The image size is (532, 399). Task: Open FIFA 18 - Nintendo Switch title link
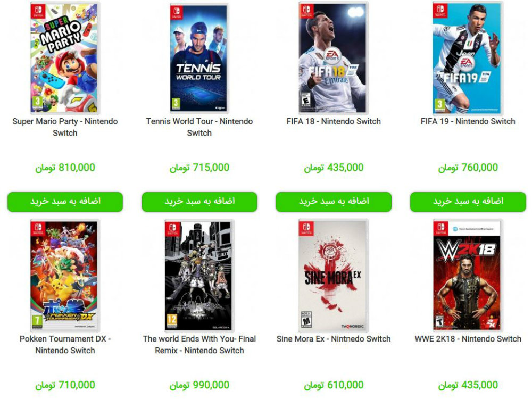334,121
